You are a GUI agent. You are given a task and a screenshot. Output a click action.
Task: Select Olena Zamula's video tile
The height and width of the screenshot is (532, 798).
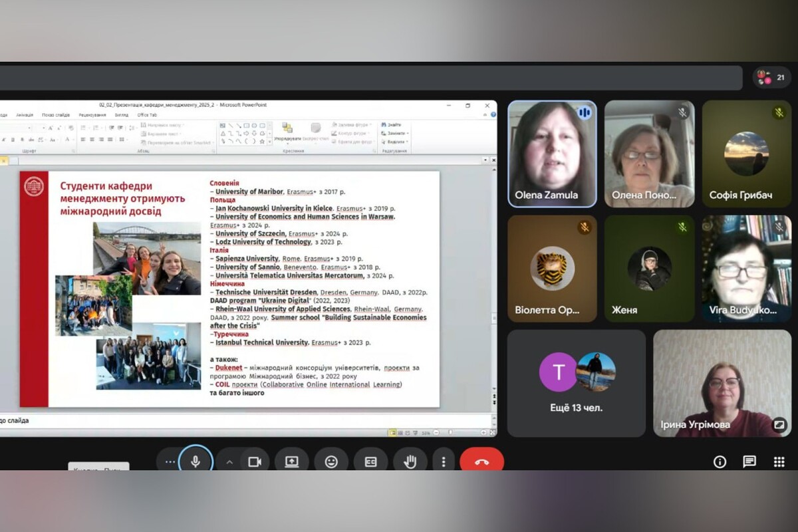click(552, 154)
